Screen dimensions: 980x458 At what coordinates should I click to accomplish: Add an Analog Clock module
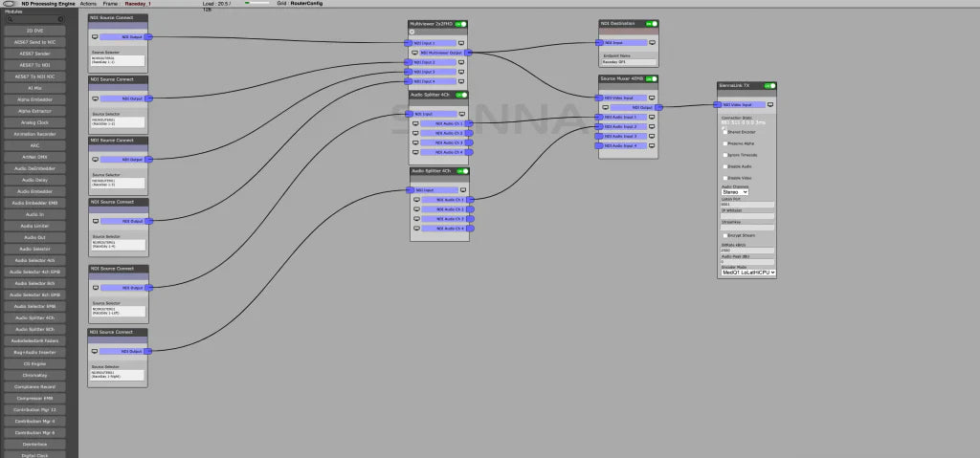tap(34, 122)
